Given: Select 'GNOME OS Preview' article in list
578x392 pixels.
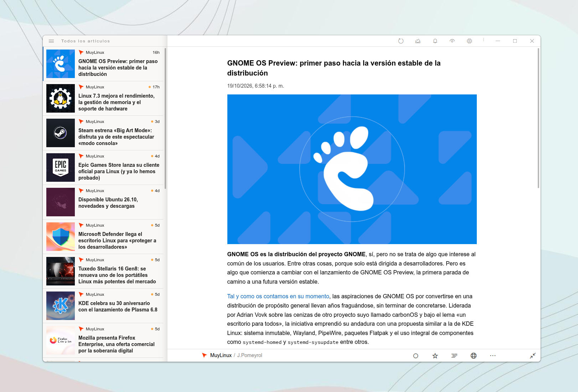Looking at the screenshot, I should pos(103,64).
